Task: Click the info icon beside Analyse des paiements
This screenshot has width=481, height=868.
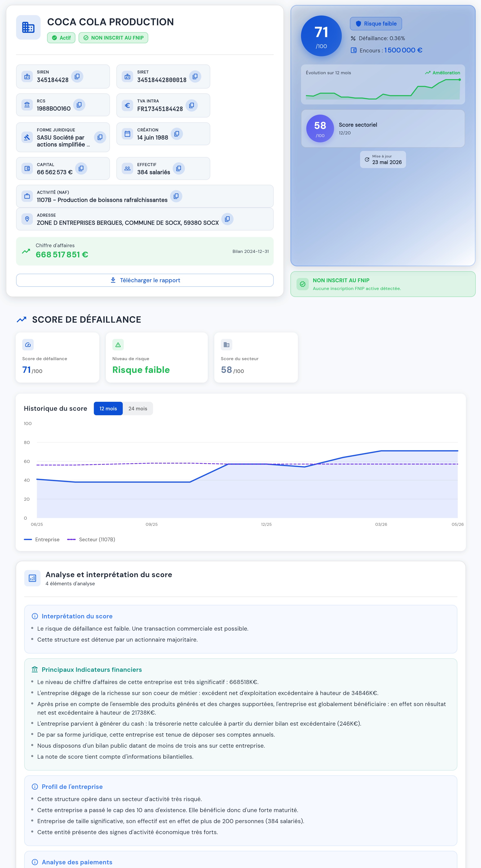Action: point(35,862)
